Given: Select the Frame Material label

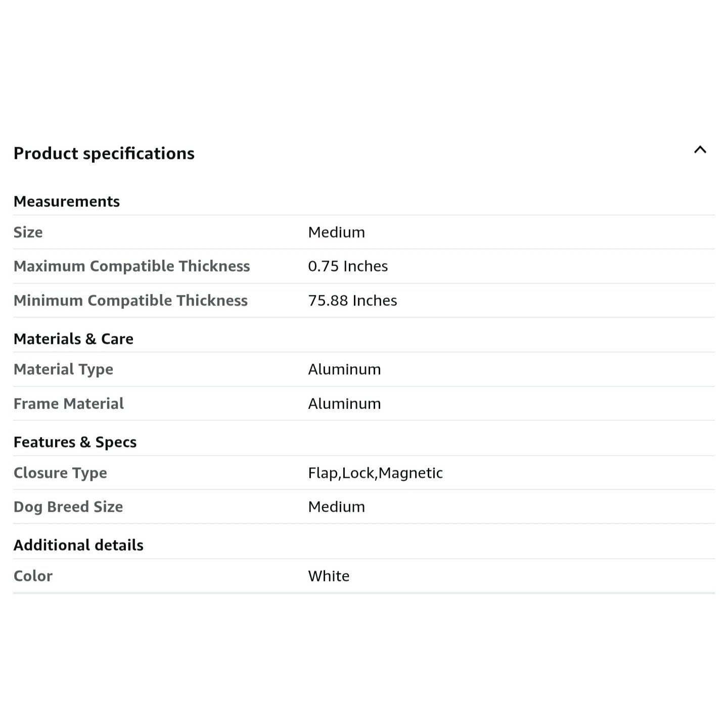Looking at the screenshot, I should point(68,403).
